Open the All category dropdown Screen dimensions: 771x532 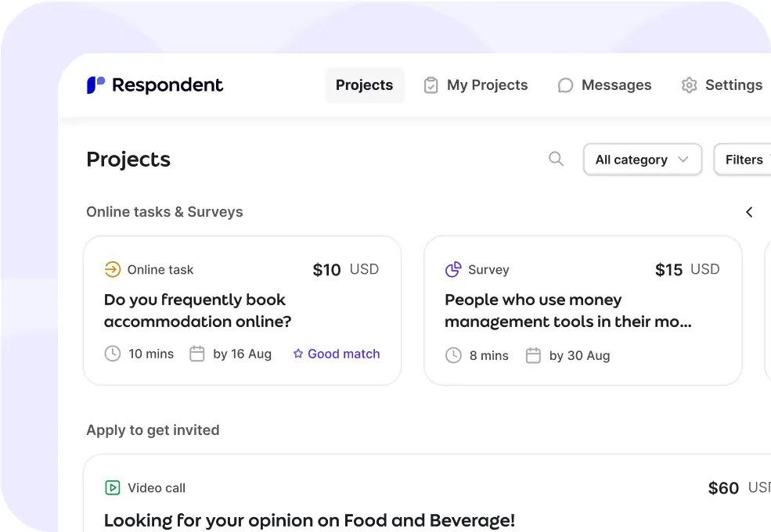click(x=642, y=159)
